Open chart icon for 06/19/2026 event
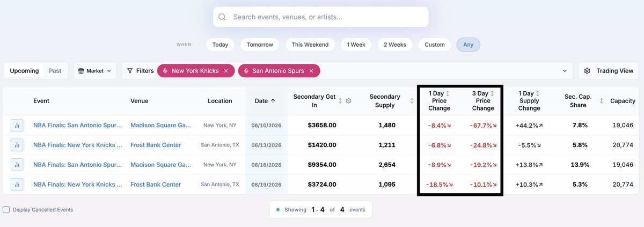Image resolution: width=644 pixels, height=227 pixels. point(17,184)
